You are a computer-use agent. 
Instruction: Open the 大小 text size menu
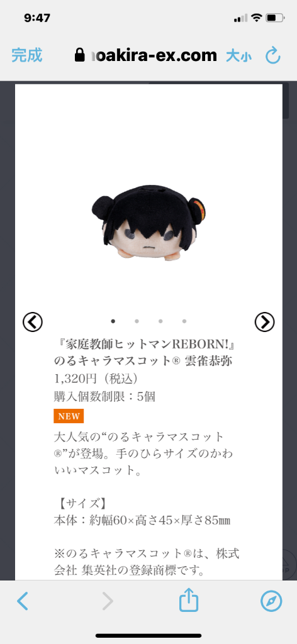click(x=238, y=56)
